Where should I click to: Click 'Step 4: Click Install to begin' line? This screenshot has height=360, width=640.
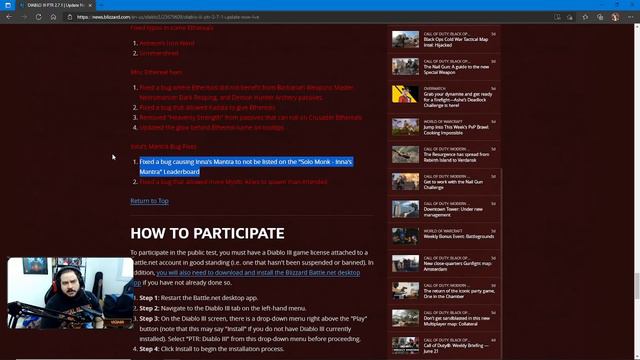coord(212,349)
